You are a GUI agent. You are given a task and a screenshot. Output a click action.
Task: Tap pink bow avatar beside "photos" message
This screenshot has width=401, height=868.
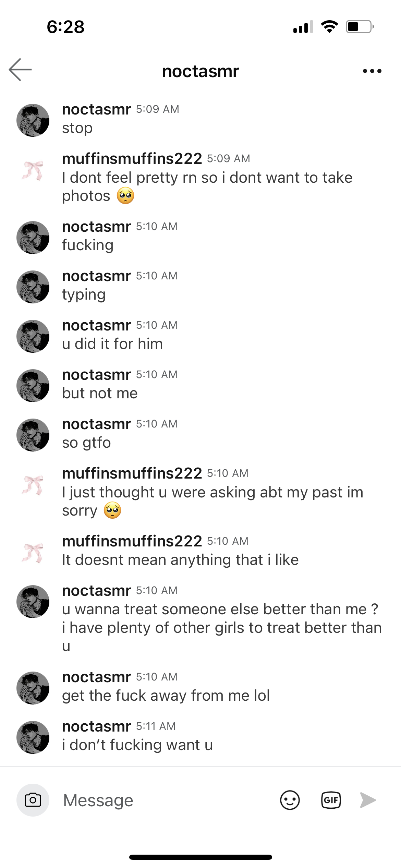tap(33, 170)
